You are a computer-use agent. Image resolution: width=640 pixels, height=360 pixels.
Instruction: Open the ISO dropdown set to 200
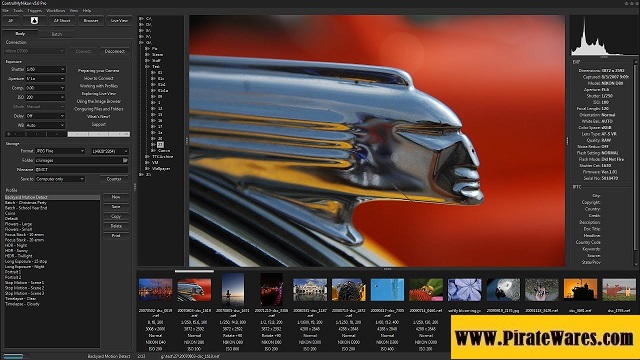[x=45, y=97]
